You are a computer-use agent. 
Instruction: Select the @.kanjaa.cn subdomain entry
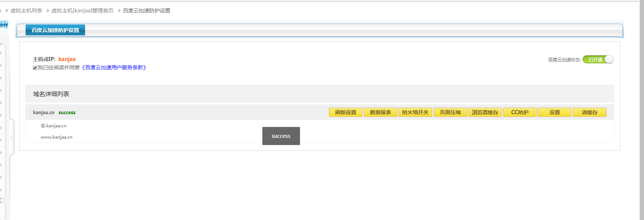coord(53,126)
